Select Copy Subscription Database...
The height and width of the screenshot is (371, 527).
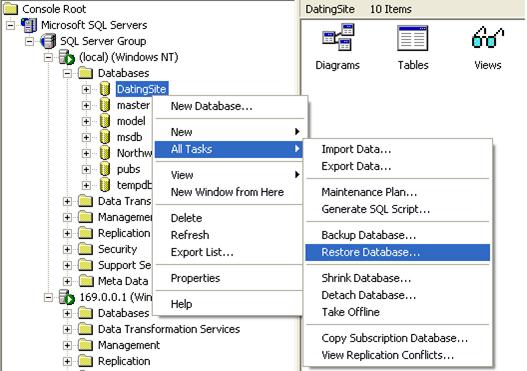(x=398, y=338)
